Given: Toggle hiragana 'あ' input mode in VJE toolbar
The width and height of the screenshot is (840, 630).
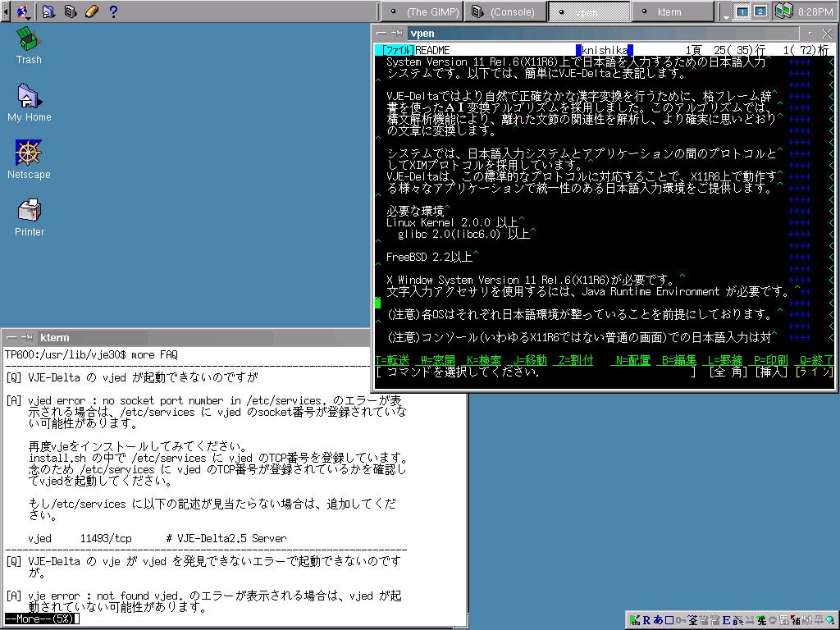Looking at the screenshot, I should pyautogui.click(x=659, y=620).
